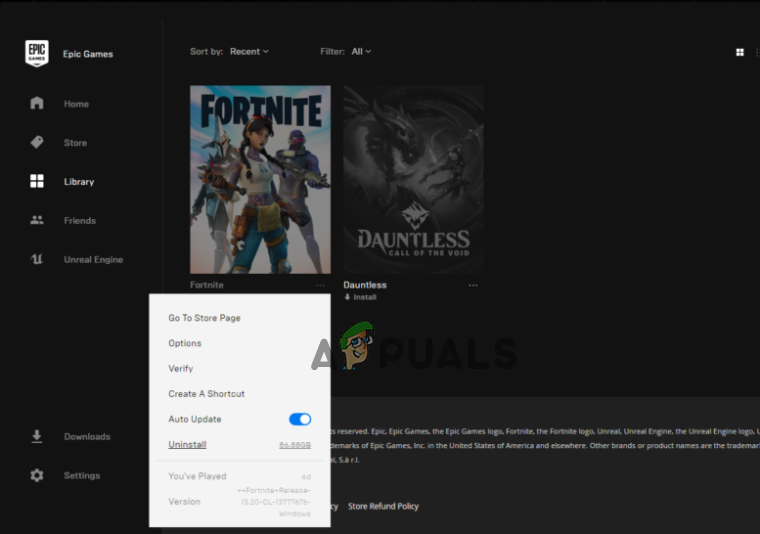Open the three-dot menu for Fortnite
Screen dimensions: 760x534
[320, 285]
